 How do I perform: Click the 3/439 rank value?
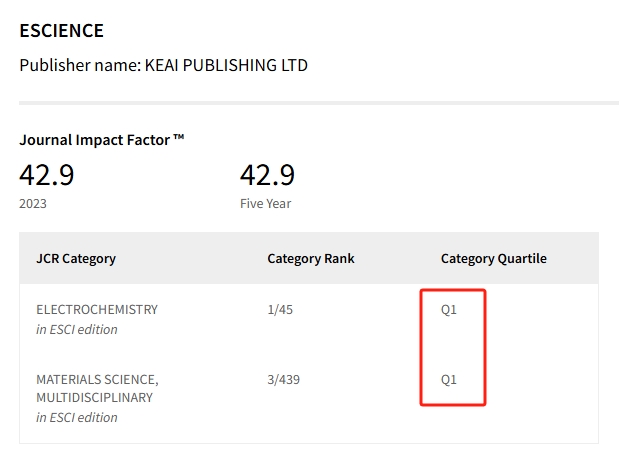(284, 380)
